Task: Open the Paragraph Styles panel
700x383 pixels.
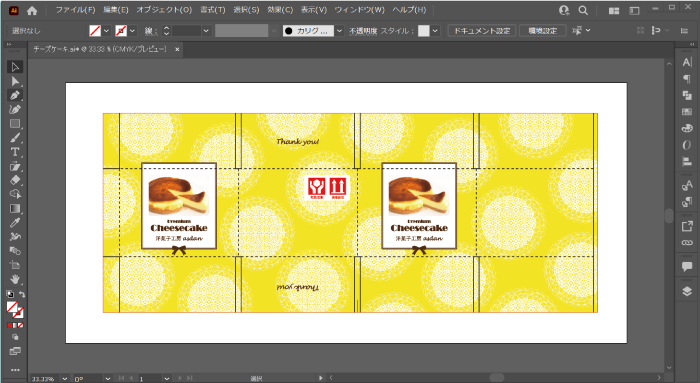Action: [687, 202]
